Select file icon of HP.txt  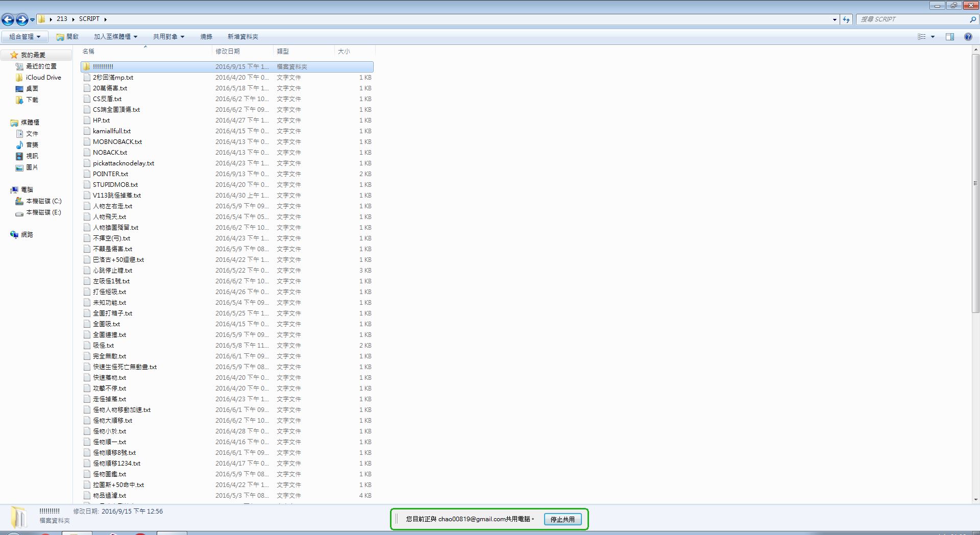click(x=87, y=120)
